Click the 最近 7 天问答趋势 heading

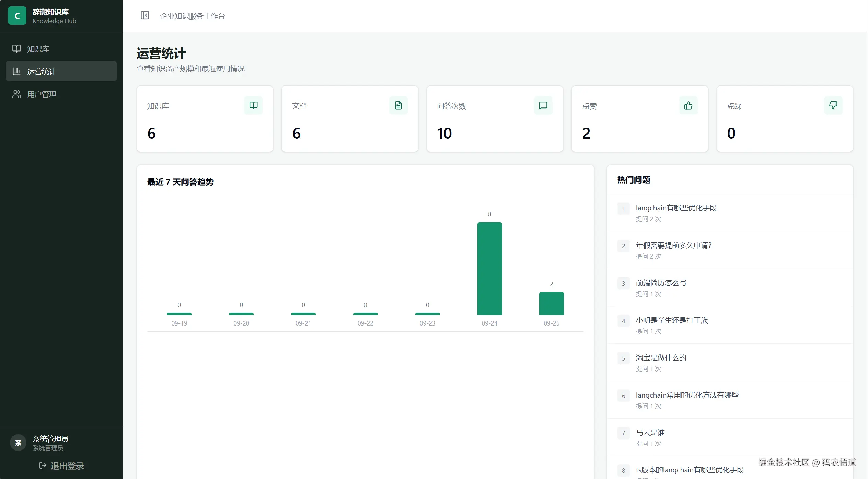point(181,182)
